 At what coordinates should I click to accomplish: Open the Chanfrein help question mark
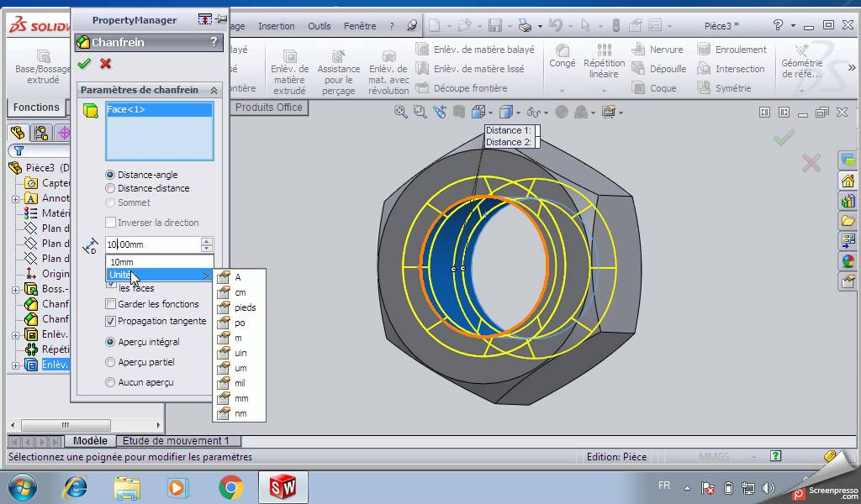point(214,42)
